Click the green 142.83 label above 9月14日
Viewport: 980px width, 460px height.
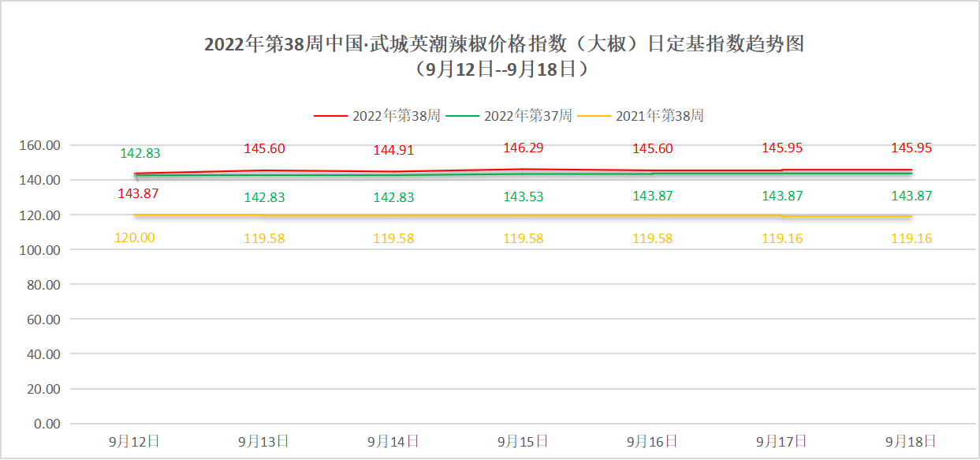(x=394, y=197)
